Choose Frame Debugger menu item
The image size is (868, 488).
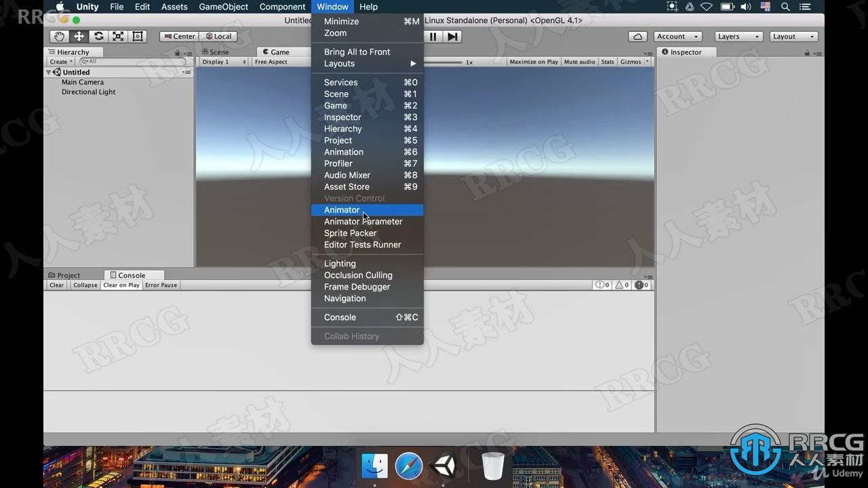tap(367, 287)
